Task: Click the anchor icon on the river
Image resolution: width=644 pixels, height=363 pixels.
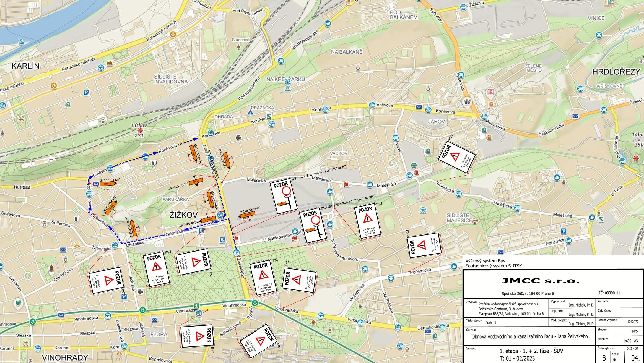Action: (x=21, y=41)
